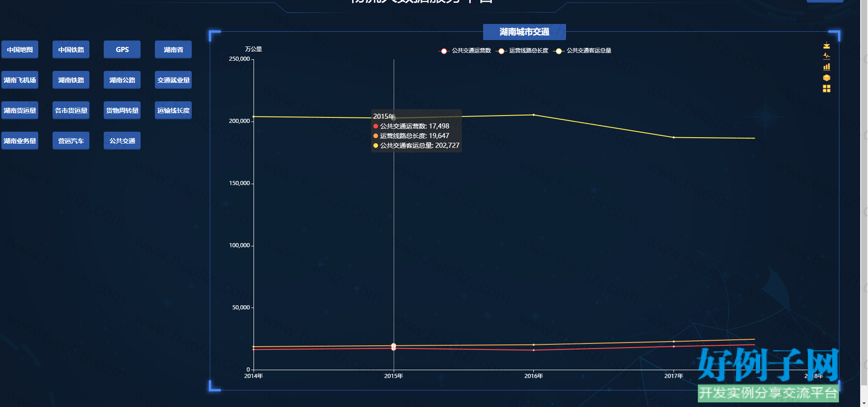The image size is (868, 407).
Task: Click the 2016年 x-axis label
Action: point(534,376)
